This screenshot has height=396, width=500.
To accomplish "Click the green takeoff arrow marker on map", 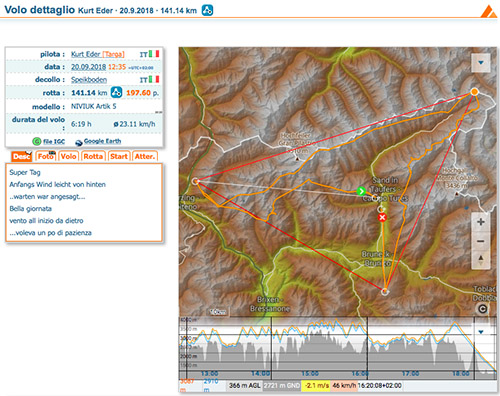I will pyautogui.click(x=361, y=191).
